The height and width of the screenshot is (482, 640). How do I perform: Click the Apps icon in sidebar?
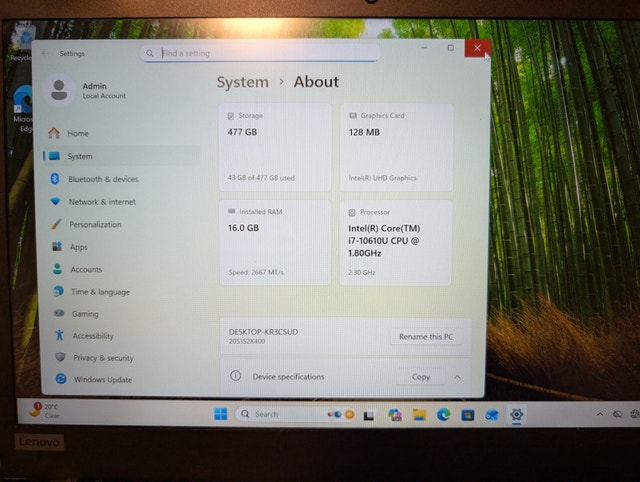57,247
